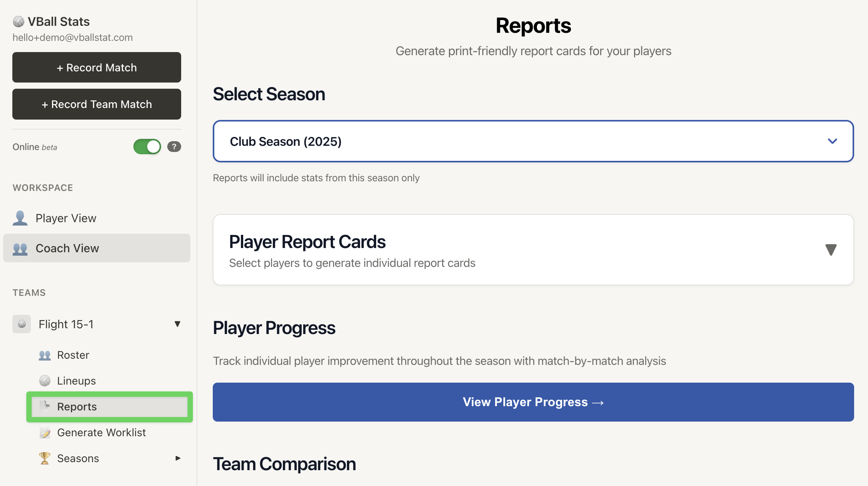868x486 pixels.
Task: Select the Reports document icon
Action: tap(45, 407)
